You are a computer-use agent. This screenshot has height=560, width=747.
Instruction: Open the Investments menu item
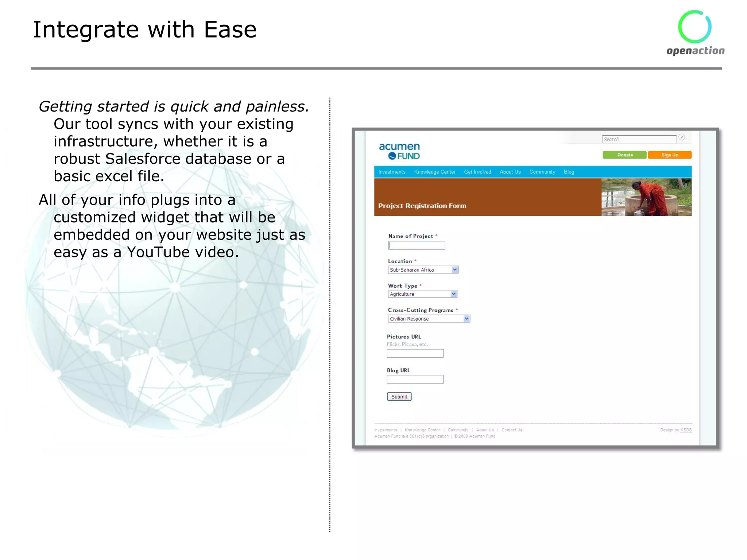tap(392, 172)
